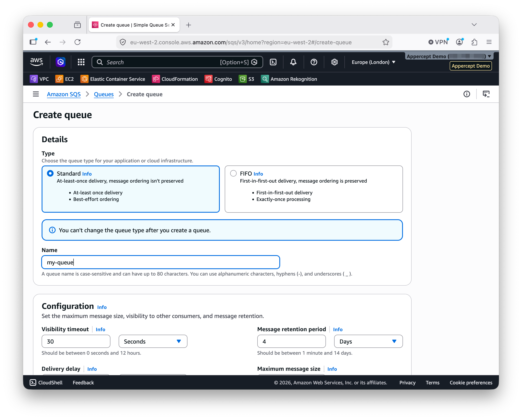
Task: Expand the Visibility timeout Seconds unit dropdown
Action: click(x=153, y=341)
